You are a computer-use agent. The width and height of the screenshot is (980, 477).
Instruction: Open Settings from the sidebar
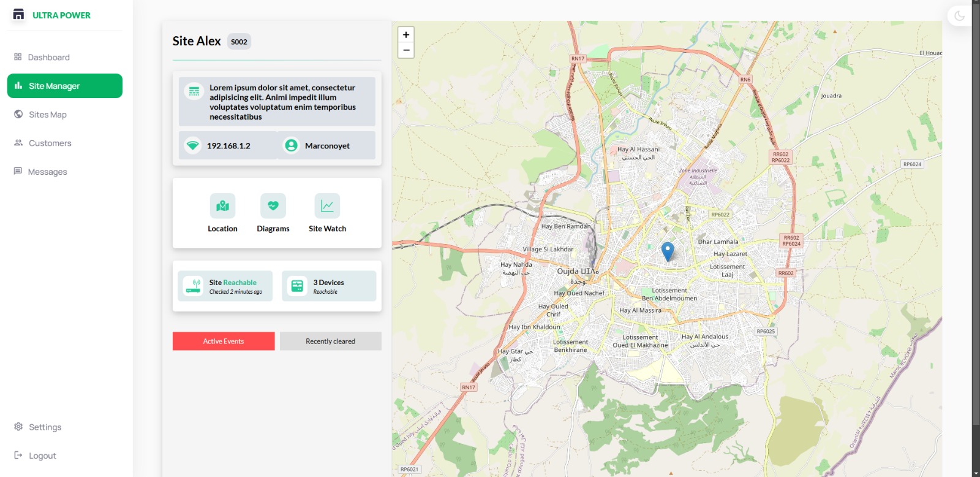(x=45, y=427)
